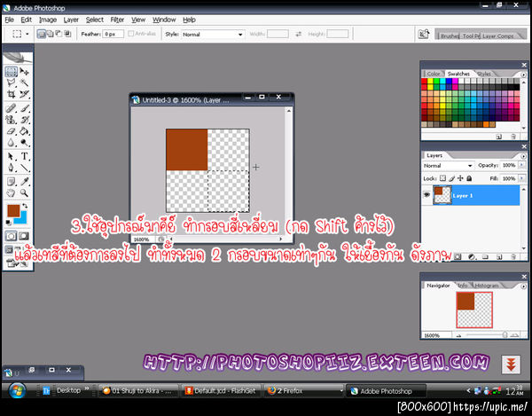Screen dimensions: 532x416
Task: Select the Move tool
Action: click(24, 72)
